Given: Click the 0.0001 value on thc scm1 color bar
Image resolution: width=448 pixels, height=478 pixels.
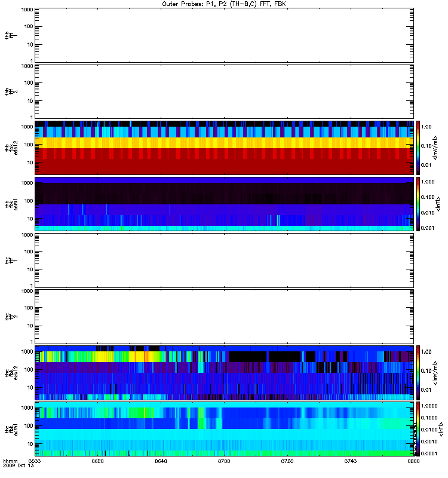Looking at the screenshot, I should [x=429, y=454].
